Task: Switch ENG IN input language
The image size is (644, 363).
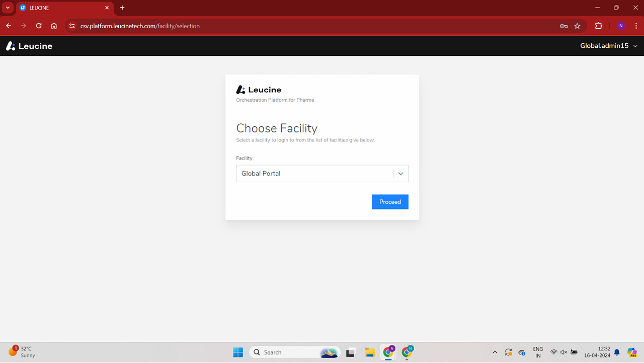Action: pos(538,352)
